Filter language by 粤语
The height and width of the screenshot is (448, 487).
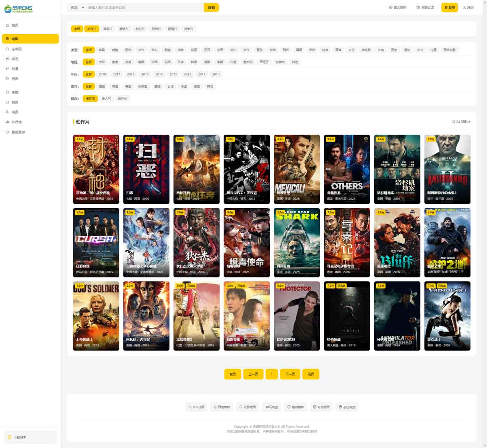pos(128,86)
